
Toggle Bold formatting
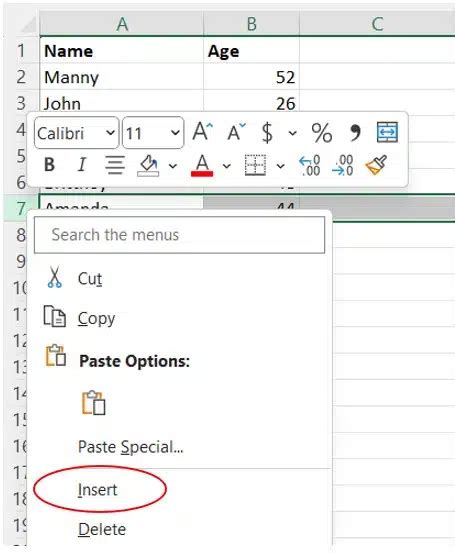pos(49,164)
